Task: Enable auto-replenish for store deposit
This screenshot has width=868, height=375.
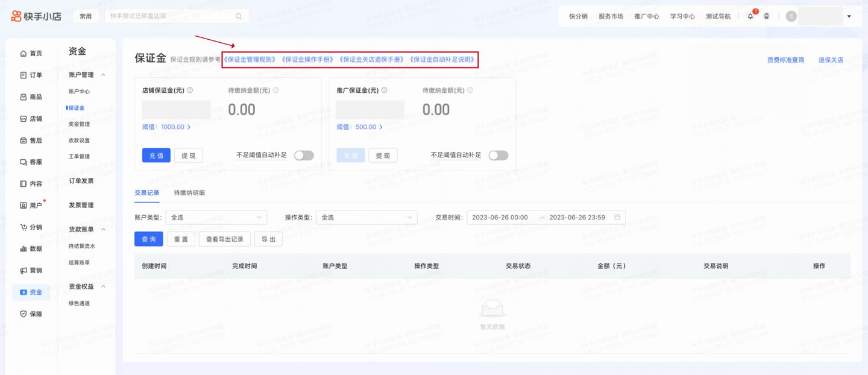Action: (304, 155)
